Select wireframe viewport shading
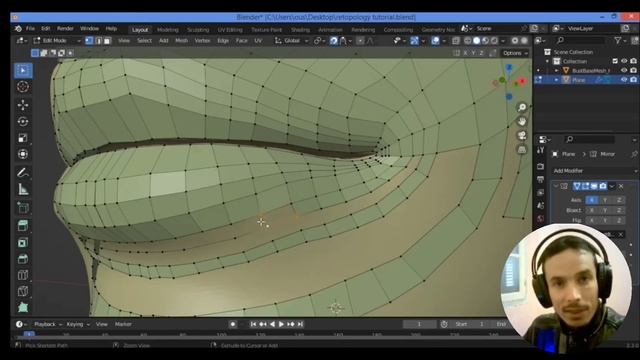Viewport: 640px width, 360px height. click(x=468, y=41)
